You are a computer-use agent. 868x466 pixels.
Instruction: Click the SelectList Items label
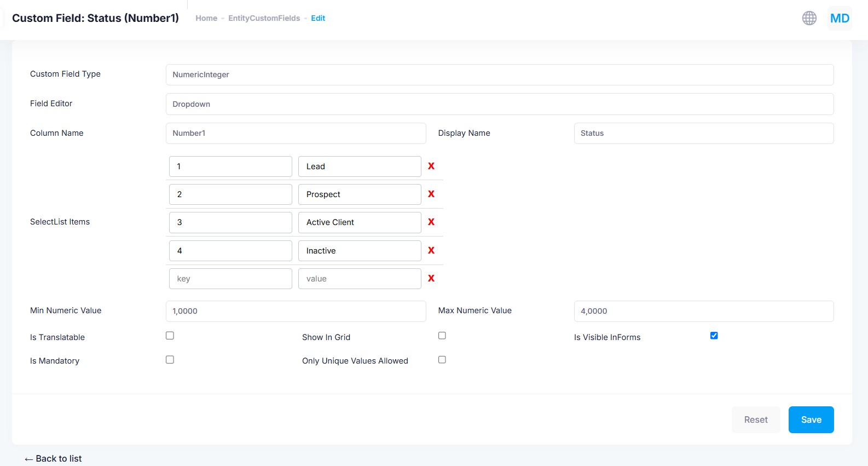(x=60, y=222)
